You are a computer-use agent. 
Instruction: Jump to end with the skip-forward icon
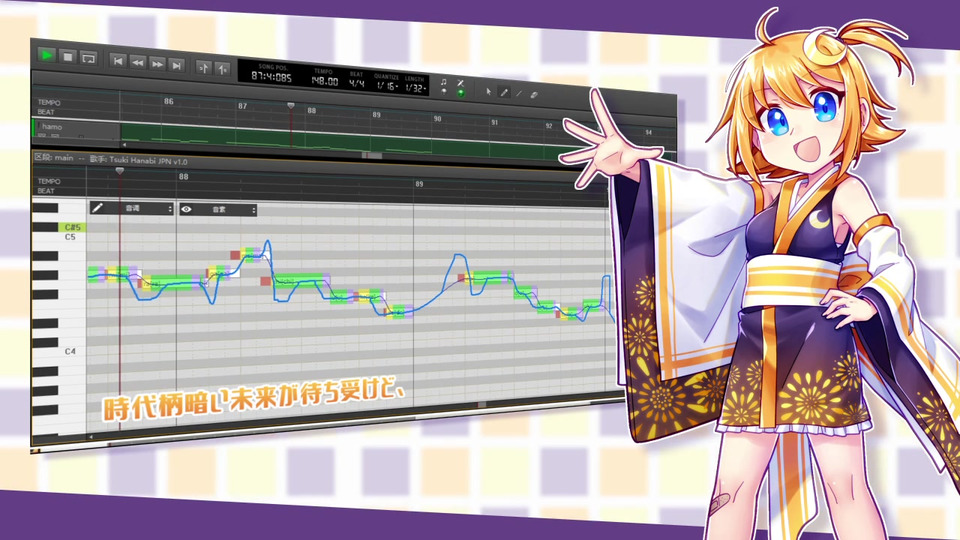pyautogui.click(x=176, y=65)
